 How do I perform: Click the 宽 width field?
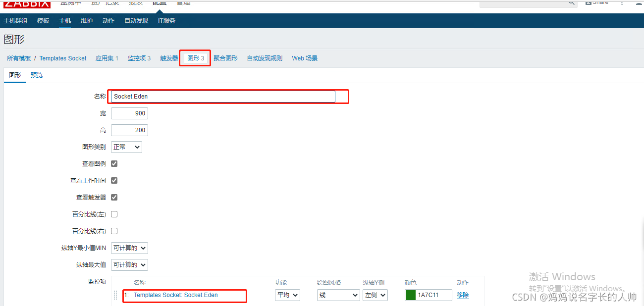click(129, 113)
